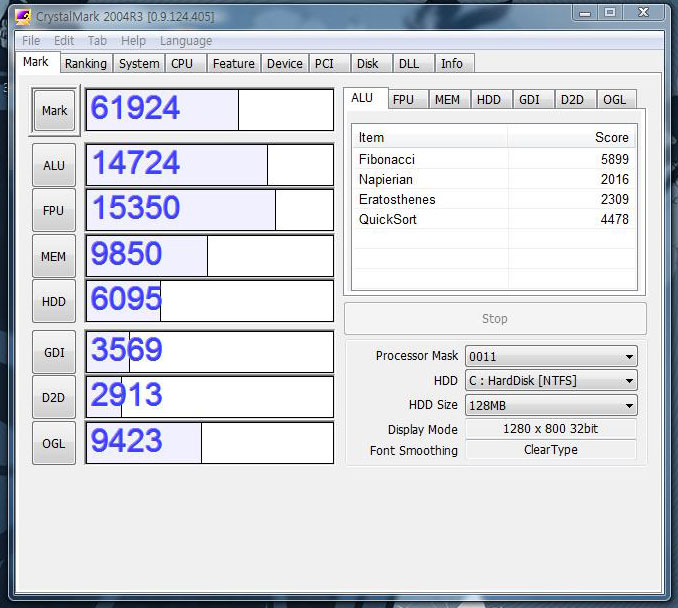Show the HDD results tab

click(x=491, y=99)
